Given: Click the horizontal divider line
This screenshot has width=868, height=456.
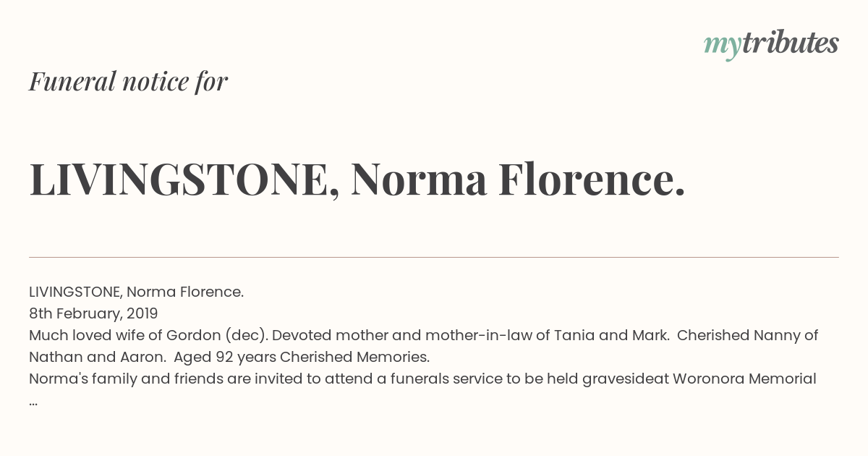Looking at the screenshot, I should pos(434,257).
